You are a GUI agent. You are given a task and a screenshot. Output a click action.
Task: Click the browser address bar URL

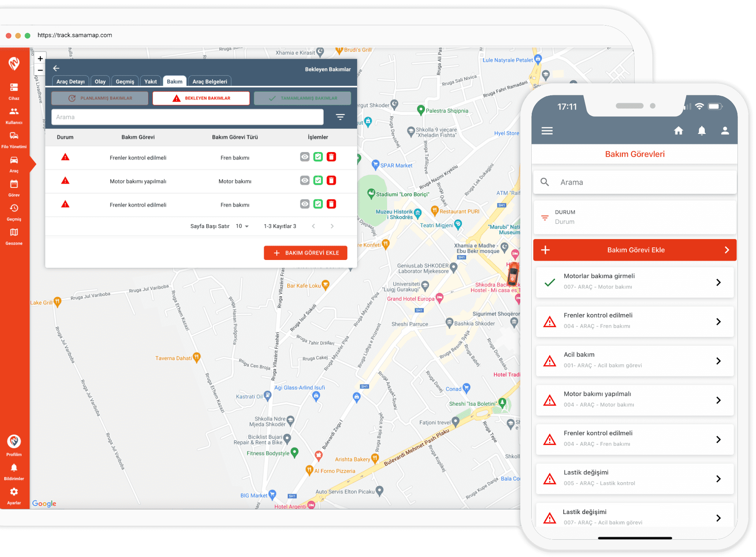[75, 35]
